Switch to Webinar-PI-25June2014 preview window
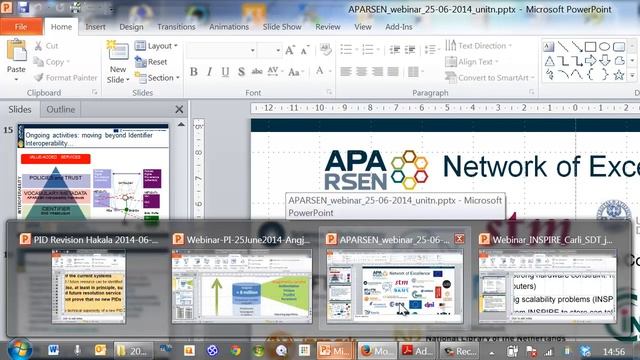This screenshot has height=360, width=640. point(241,280)
